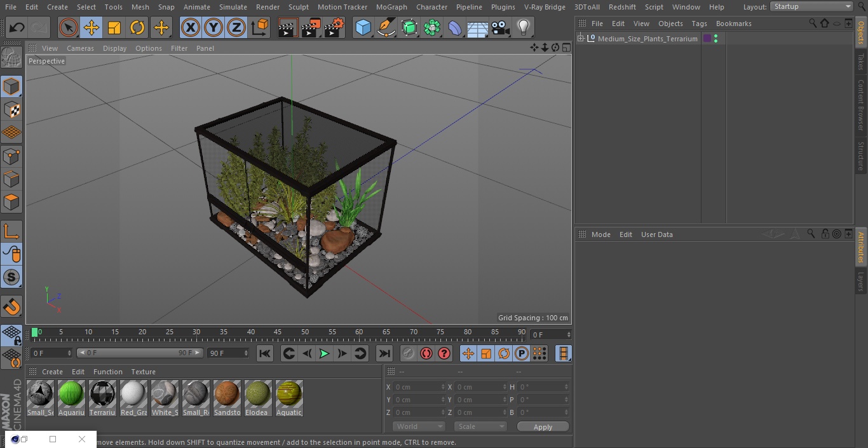Image resolution: width=868 pixels, height=448 pixels.
Task: Enable the Axis tool
Action: pos(11,231)
